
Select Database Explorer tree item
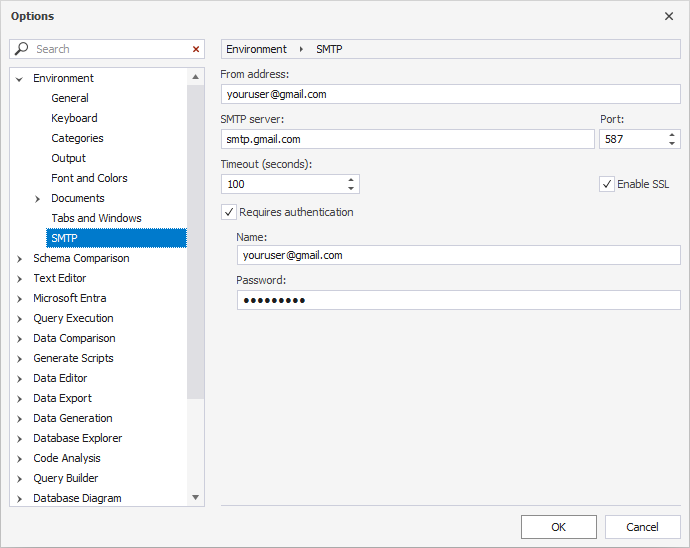pos(78,438)
